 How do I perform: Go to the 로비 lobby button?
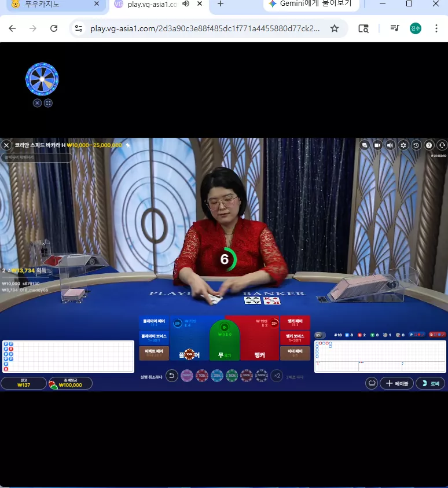coord(431,383)
